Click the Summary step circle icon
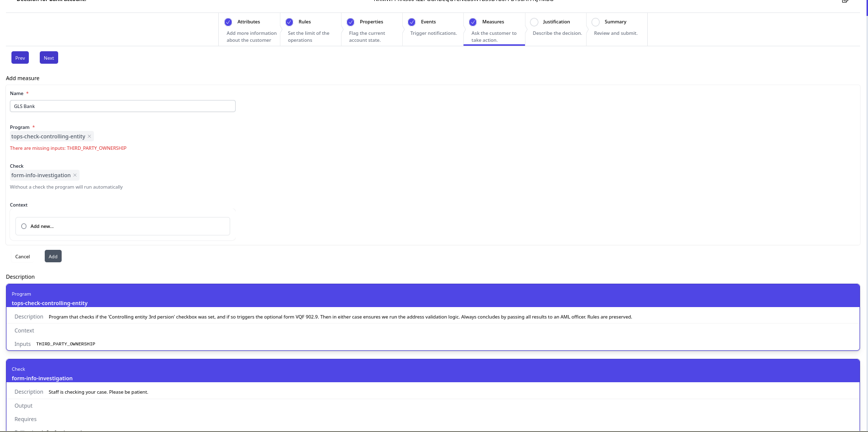Viewport: 868px width, 432px height. tap(596, 22)
